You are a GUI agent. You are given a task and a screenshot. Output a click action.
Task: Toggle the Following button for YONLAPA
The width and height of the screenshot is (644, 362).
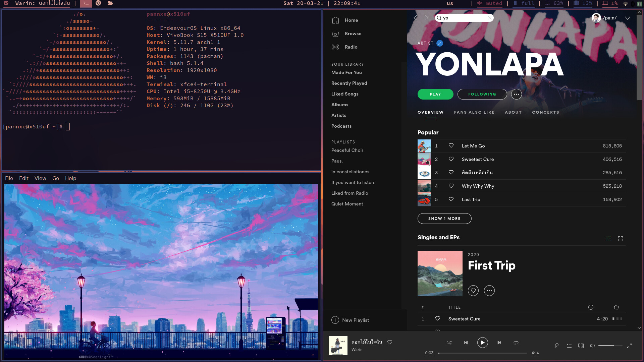pyautogui.click(x=482, y=94)
